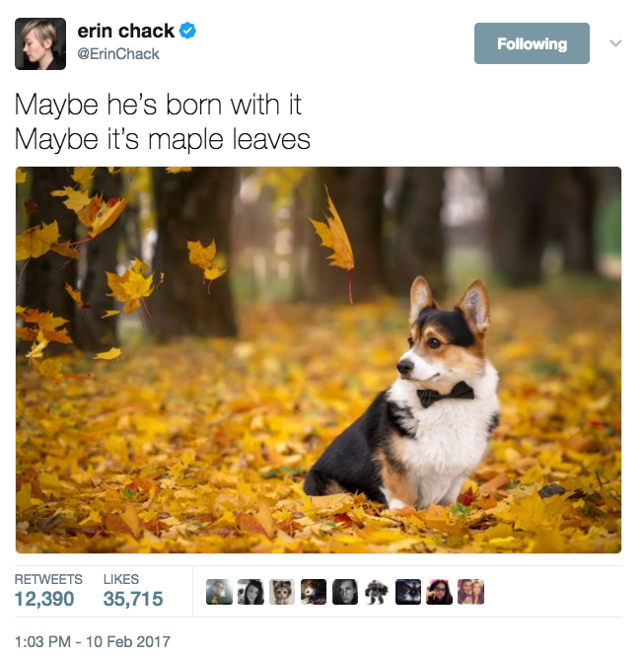Open the first liker avatar with sunglasses

(x=219, y=592)
